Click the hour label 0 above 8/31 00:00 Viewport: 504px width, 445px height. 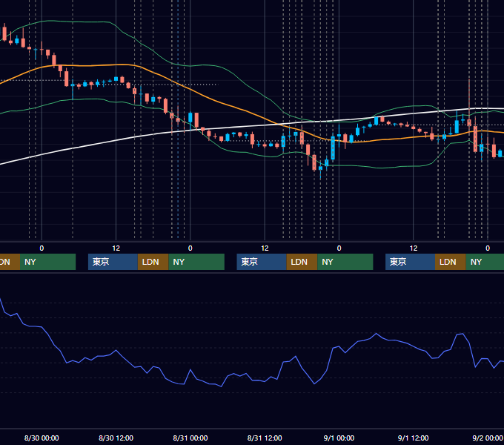pos(190,248)
